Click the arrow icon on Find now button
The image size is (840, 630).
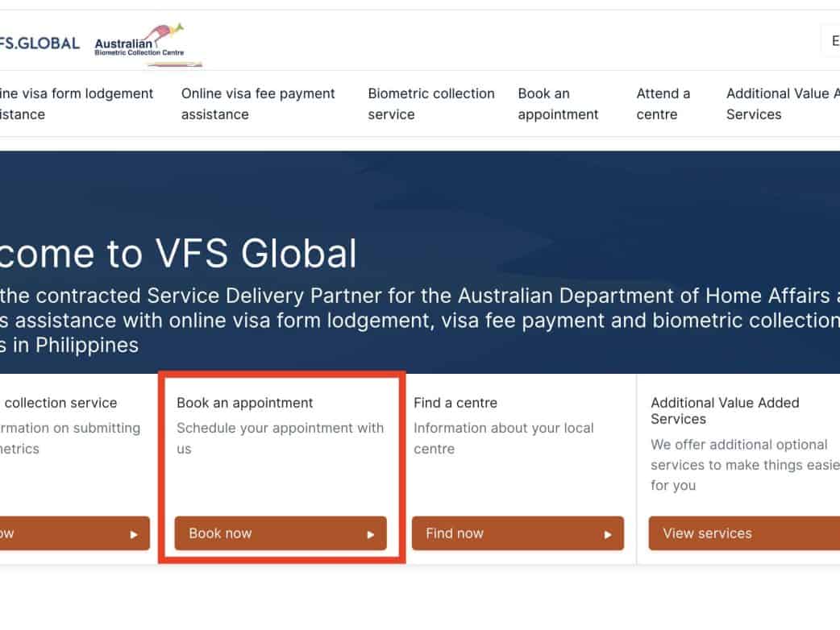coord(608,534)
